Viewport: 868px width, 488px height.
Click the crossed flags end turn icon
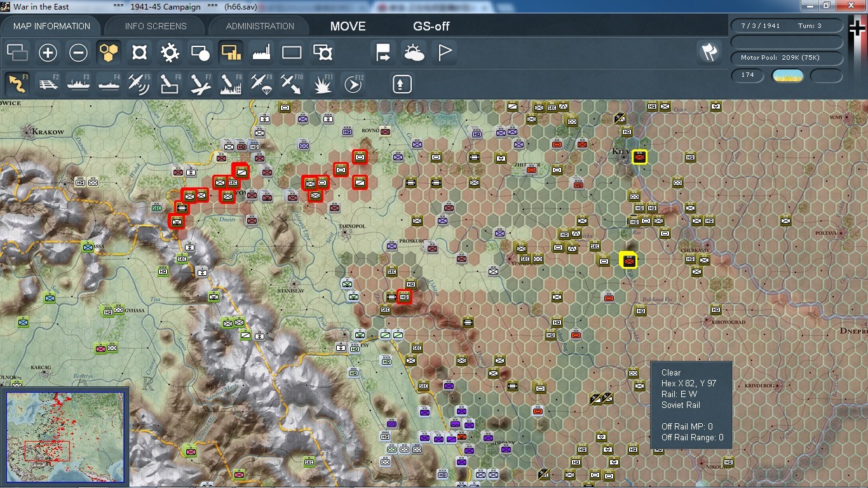709,52
